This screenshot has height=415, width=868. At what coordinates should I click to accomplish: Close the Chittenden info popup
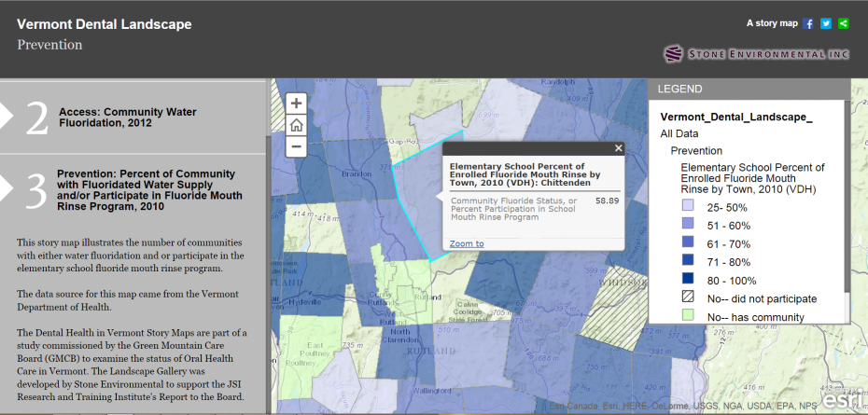tap(618, 147)
